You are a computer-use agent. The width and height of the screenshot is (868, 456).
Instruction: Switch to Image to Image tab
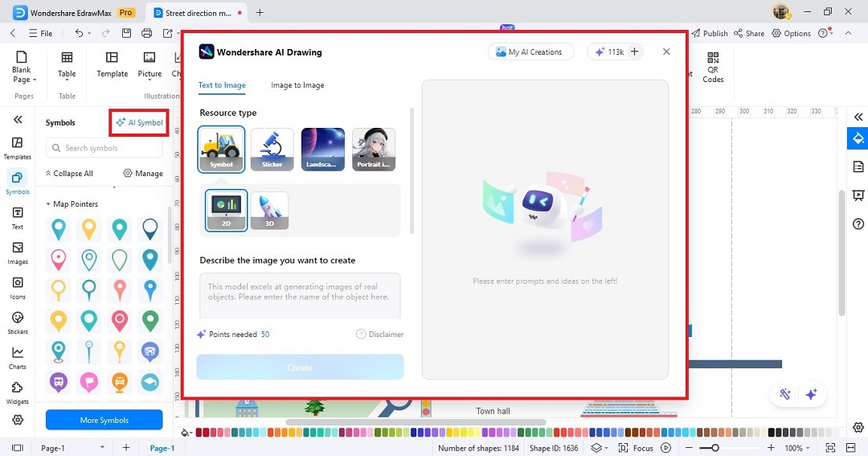(x=297, y=85)
